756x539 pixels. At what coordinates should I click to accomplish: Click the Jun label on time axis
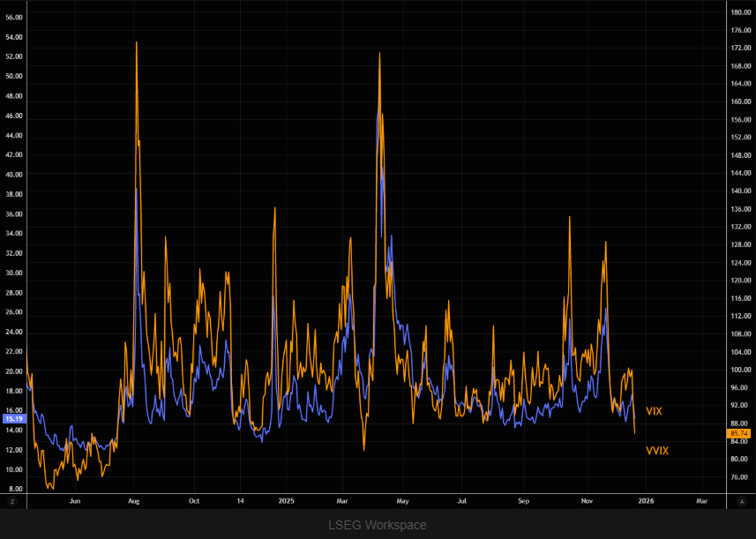[75, 500]
